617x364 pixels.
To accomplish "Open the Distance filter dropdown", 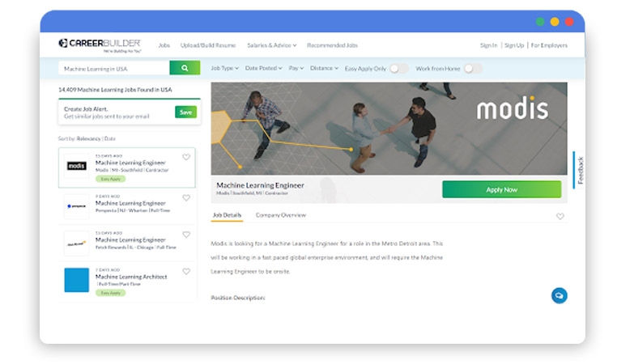I will 324,69.
